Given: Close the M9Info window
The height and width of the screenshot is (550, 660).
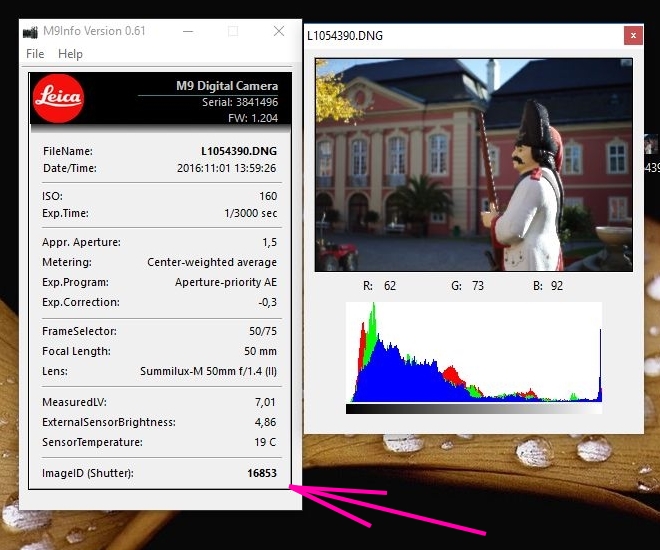Looking at the screenshot, I should (x=279, y=31).
